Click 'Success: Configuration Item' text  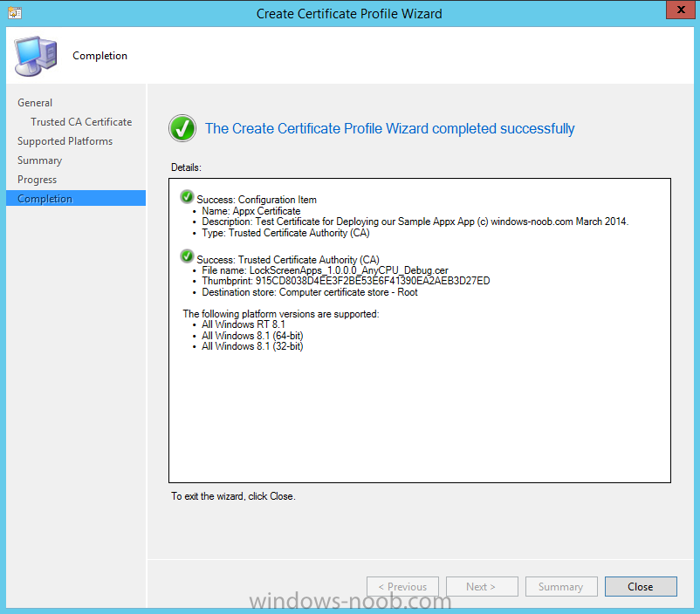(257, 200)
